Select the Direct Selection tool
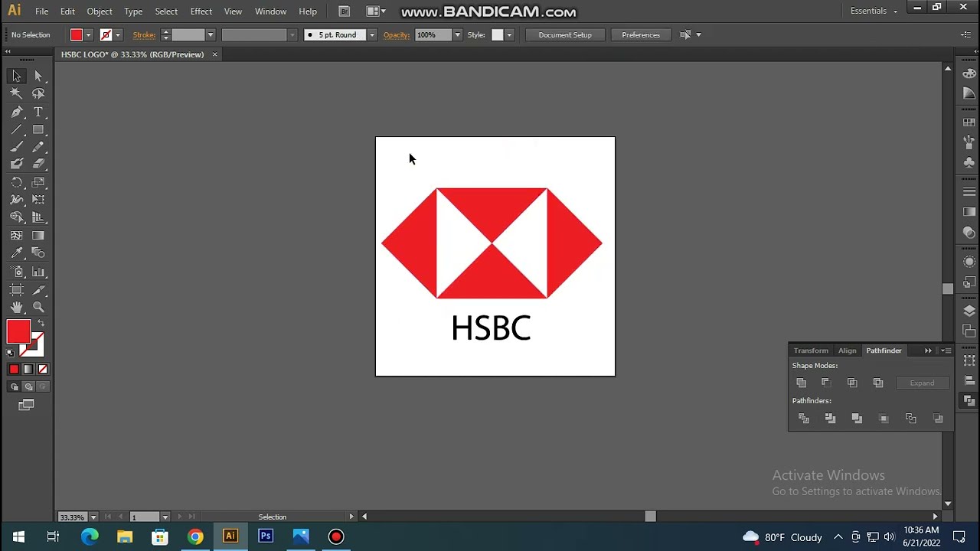The image size is (980, 551). (x=38, y=76)
